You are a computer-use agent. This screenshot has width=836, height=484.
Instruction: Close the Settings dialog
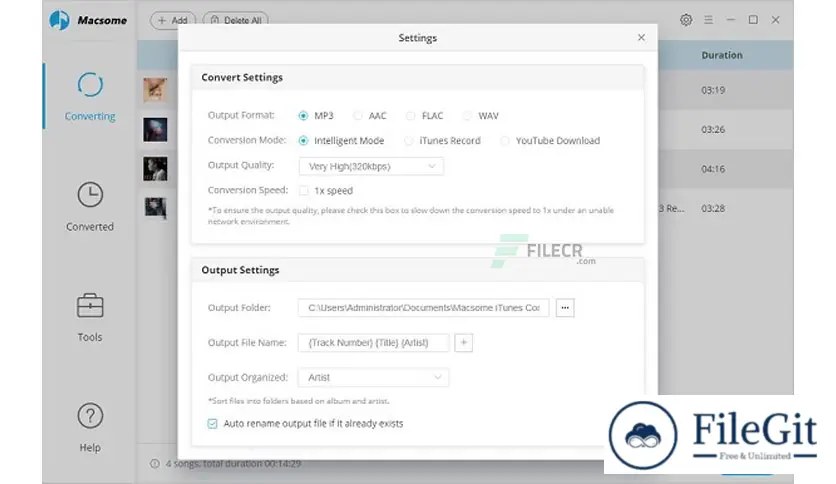(641, 37)
